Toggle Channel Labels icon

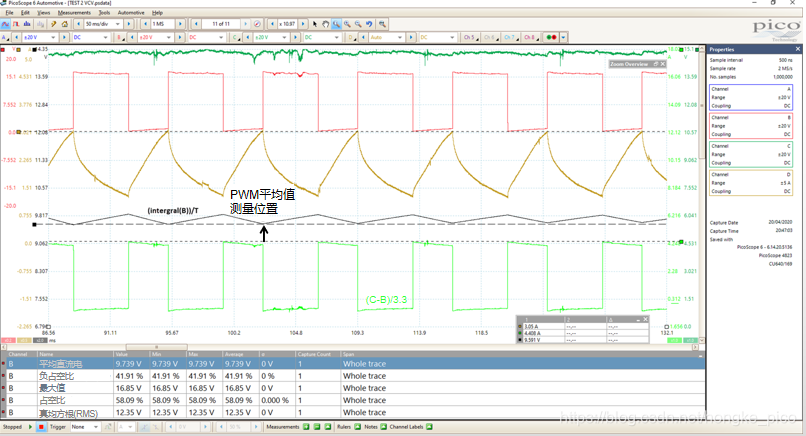coord(429,427)
